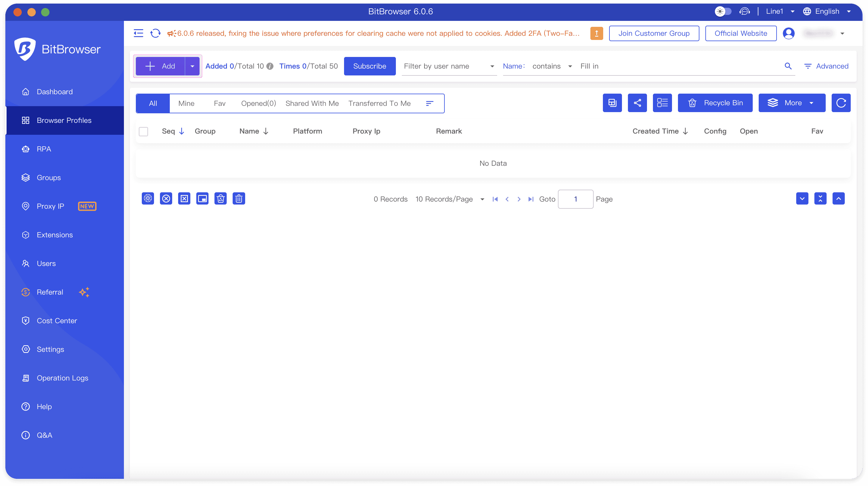Open the 'contains' condition dropdown

[552, 66]
